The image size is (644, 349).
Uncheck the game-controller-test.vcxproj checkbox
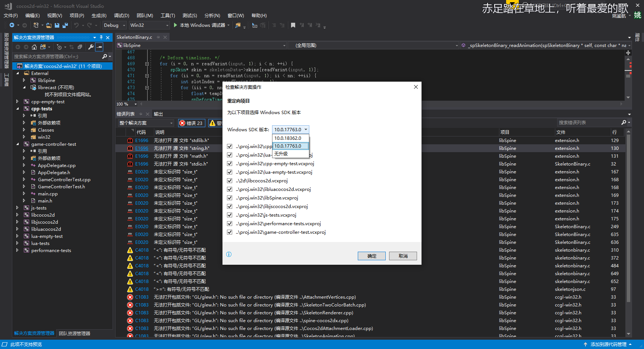[230, 232]
